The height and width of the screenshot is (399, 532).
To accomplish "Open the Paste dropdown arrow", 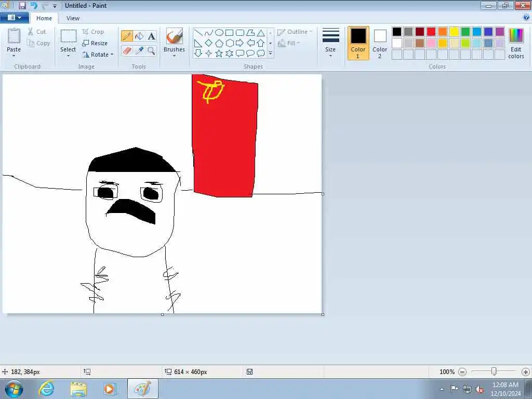I will pos(14,56).
